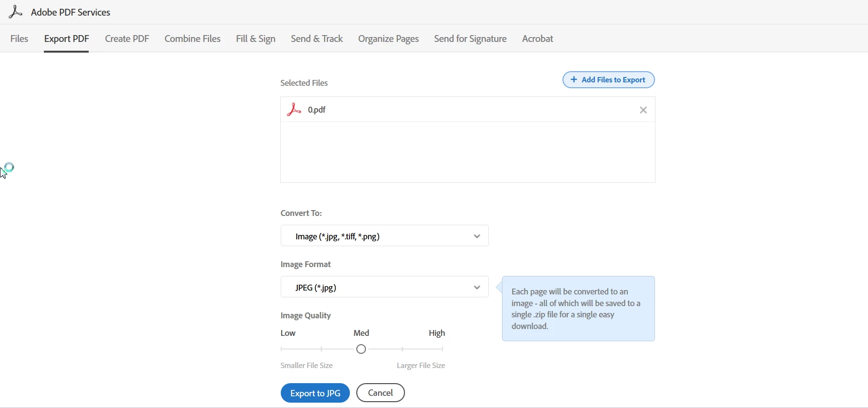Expand the Convert To dropdown

385,236
